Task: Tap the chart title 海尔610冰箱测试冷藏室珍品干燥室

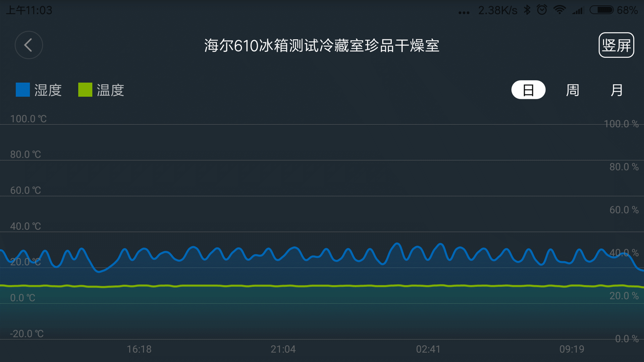Action: click(x=322, y=46)
